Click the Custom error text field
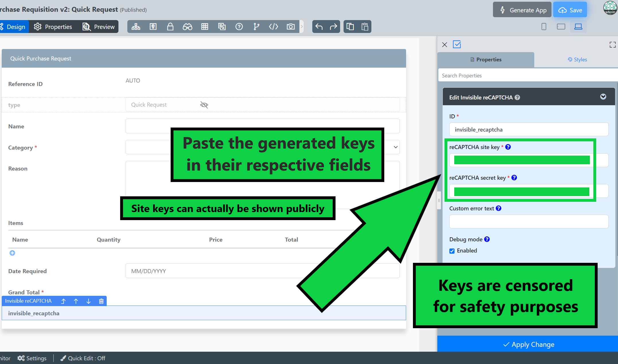This screenshot has height=364, width=618. click(529, 222)
